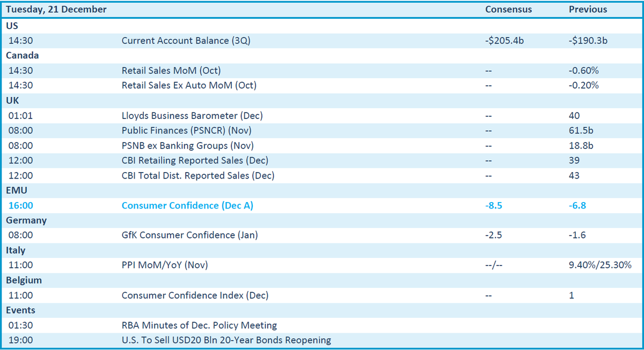Click the 'Italy' section label
The width and height of the screenshot is (644, 350).
[x=16, y=250]
